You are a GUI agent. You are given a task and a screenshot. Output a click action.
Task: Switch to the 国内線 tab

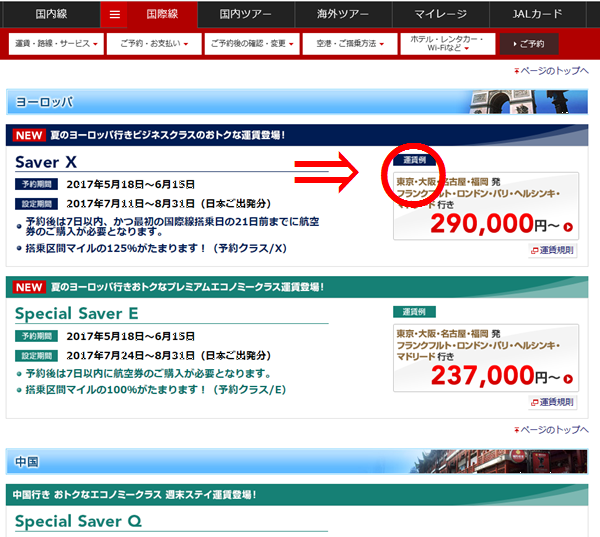[51, 14]
